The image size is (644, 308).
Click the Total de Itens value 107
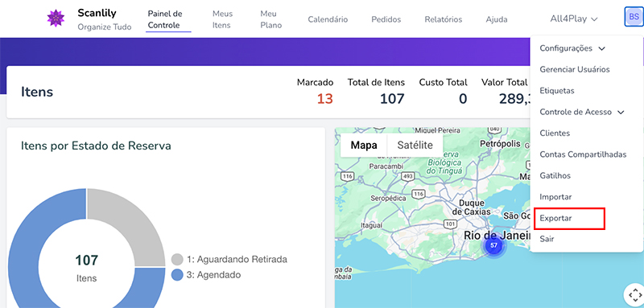coord(392,99)
